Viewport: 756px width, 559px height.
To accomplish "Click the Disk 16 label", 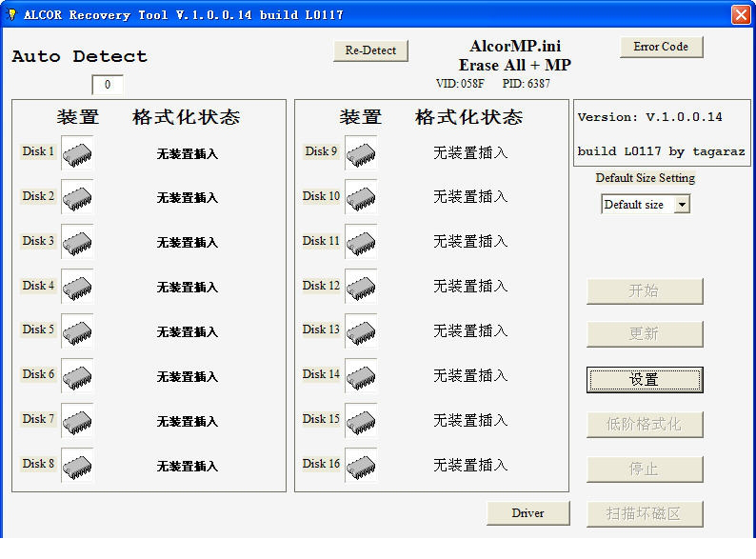I will [x=321, y=464].
